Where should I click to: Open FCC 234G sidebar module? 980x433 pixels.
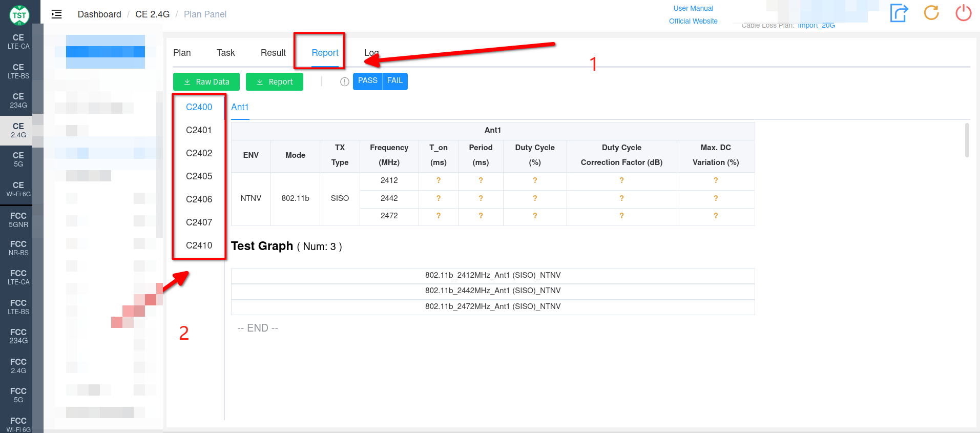tap(18, 336)
